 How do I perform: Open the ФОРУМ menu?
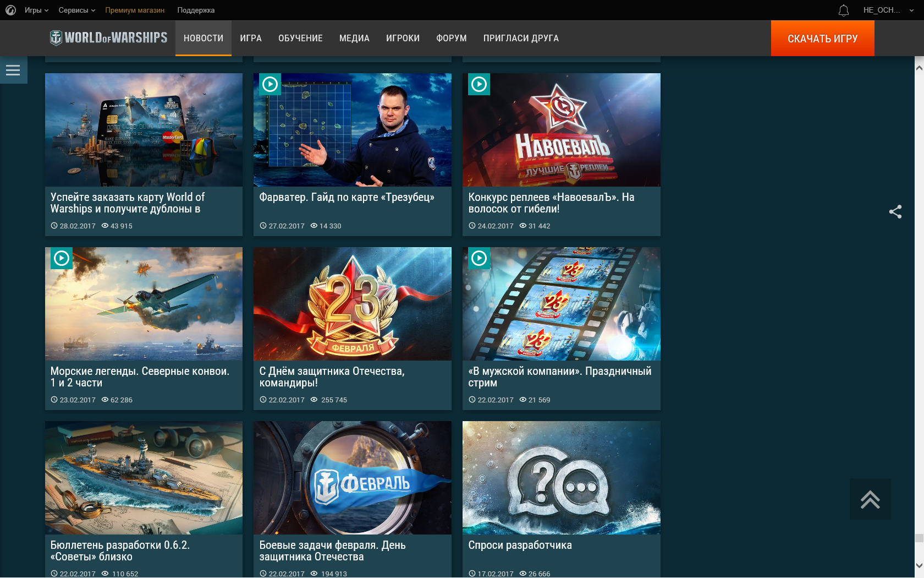pos(452,38)
